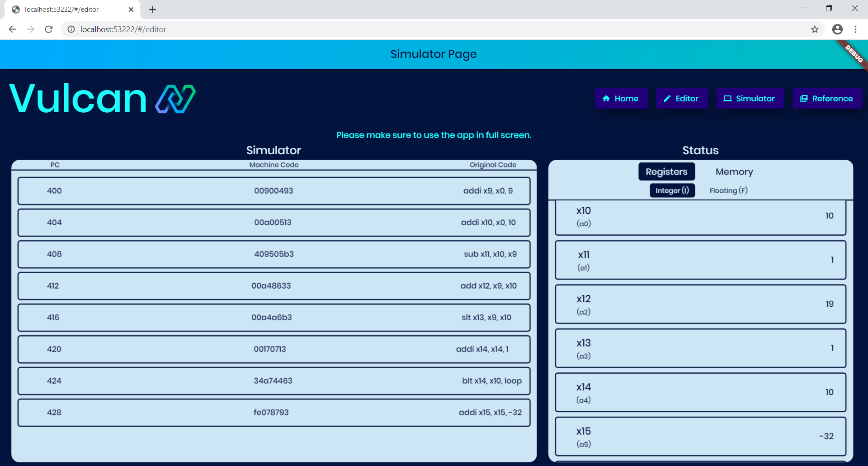View site information icon in address bar
868x466 pixels.
point(71,29)
